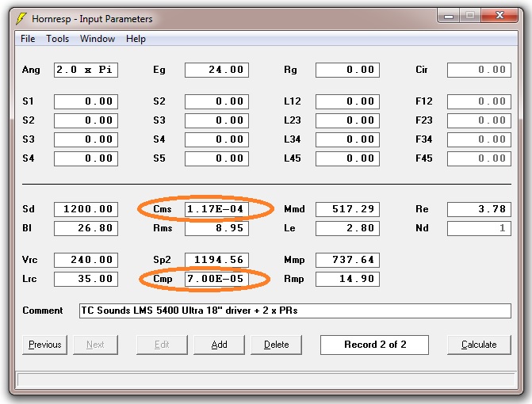Select the Ang field showing 2.0 x Pi
The height and width of the screenshot is (404, 532).
point(86,70)
